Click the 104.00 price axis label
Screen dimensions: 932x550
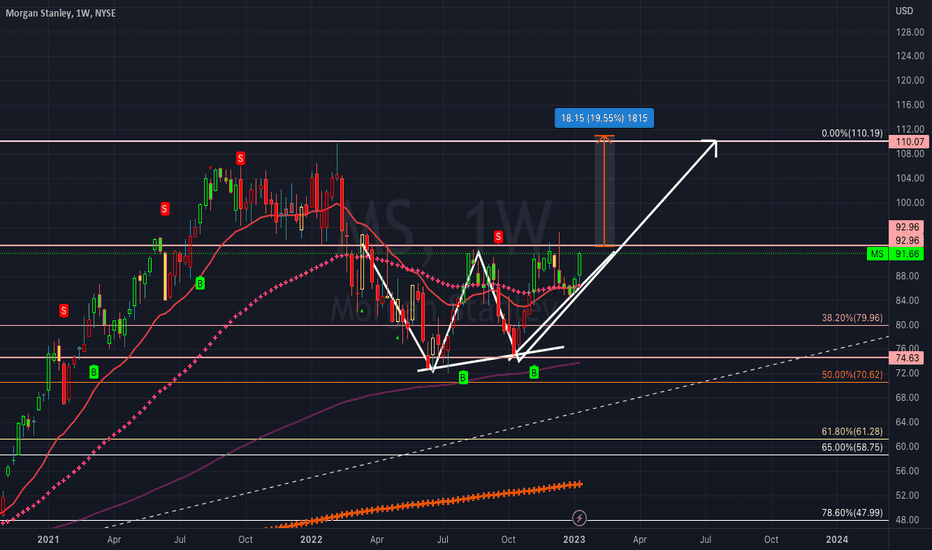click(910, 178)
